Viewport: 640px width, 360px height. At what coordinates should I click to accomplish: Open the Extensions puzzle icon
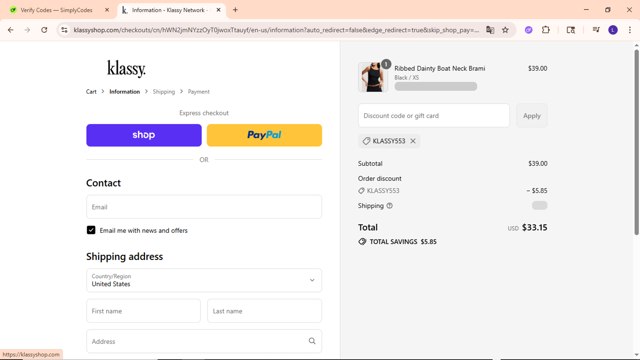point(546,30)
